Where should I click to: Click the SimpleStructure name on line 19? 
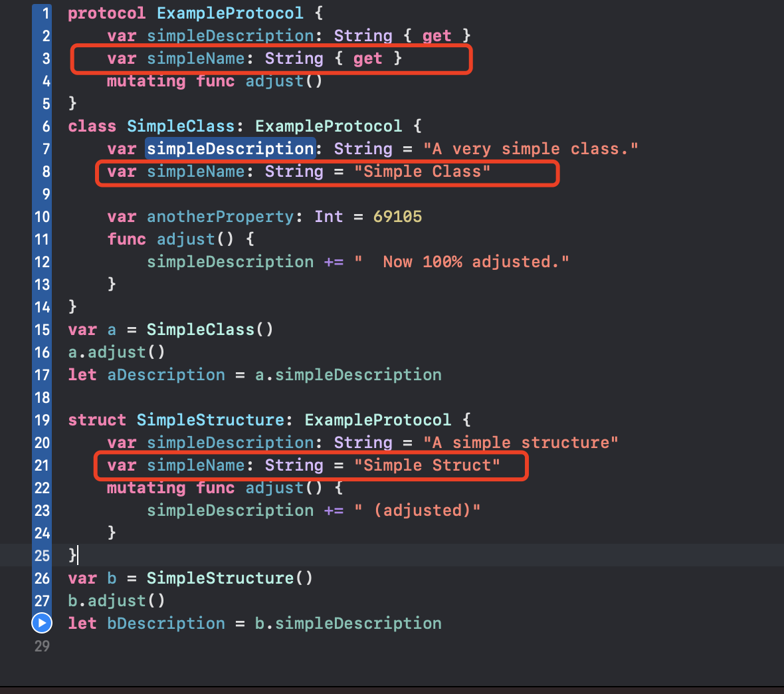tap(210, 420)
